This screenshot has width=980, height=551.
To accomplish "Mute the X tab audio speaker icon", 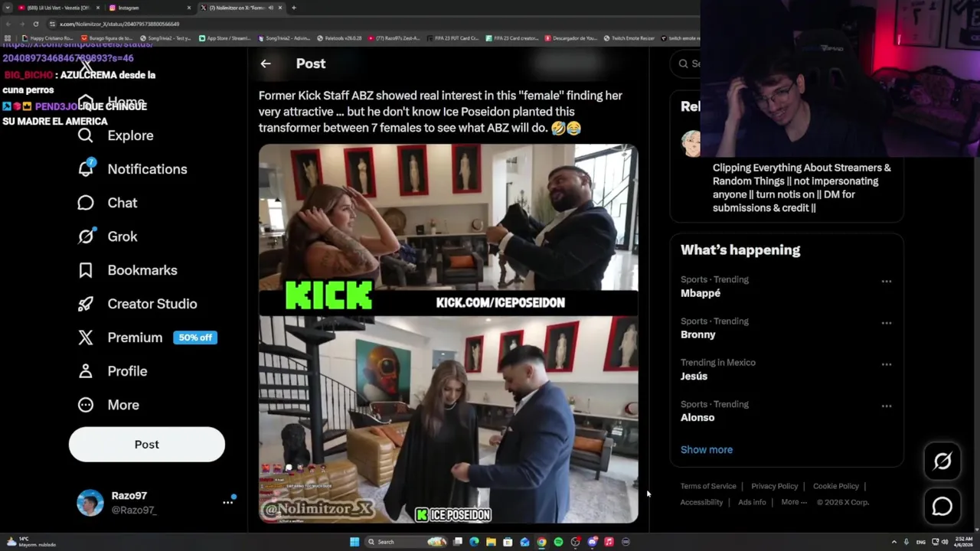I will point(271,8).
